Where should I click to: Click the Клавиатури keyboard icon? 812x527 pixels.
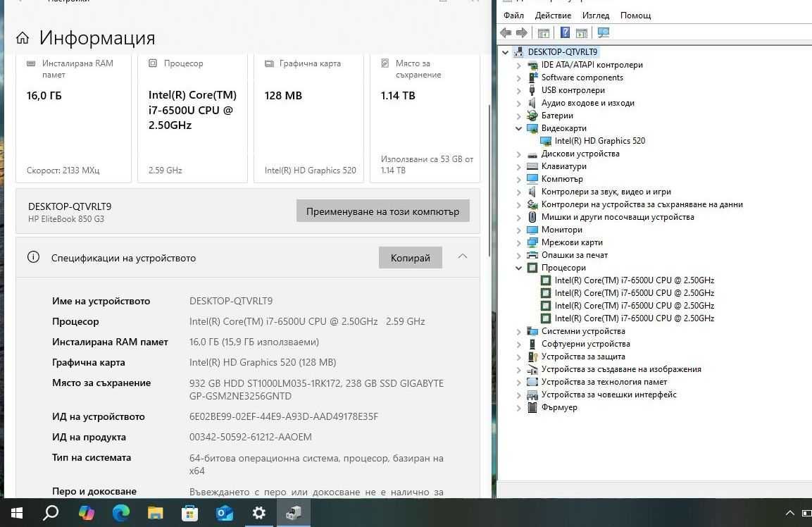point(532,166)
